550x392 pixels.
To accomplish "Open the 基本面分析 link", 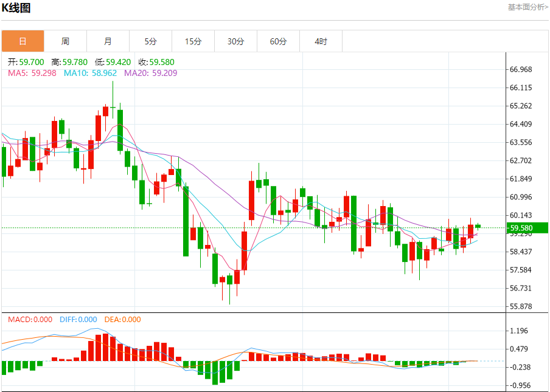I will (527, 7).
